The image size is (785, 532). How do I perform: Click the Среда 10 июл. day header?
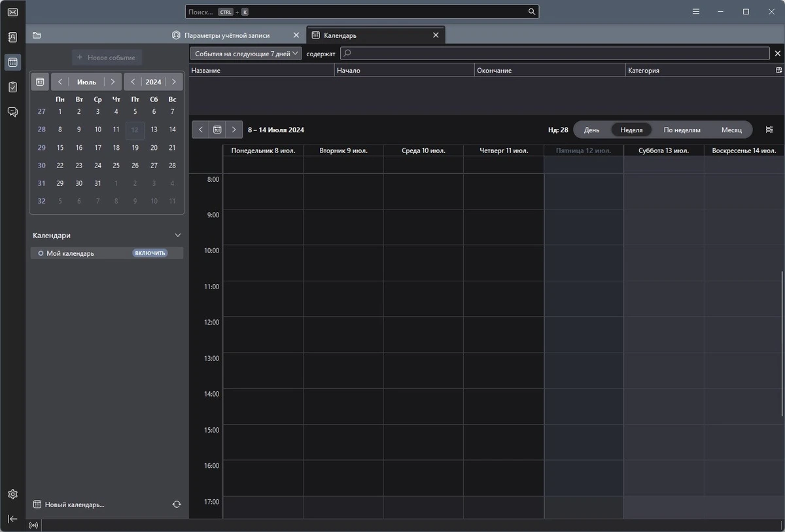[423, 151]
